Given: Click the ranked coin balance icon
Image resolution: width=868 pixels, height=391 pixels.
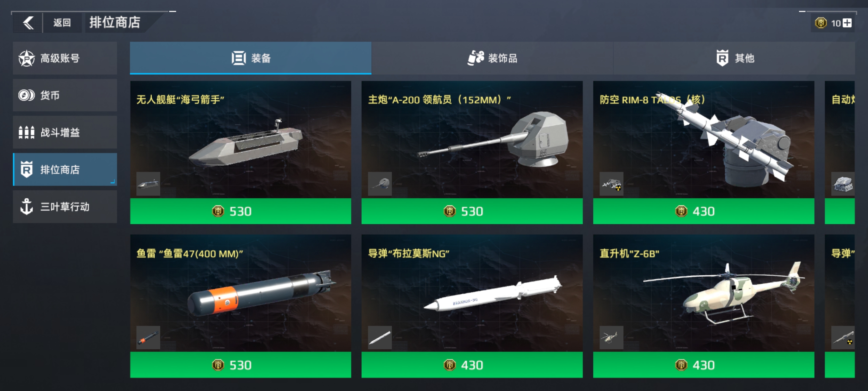Looking at the screenshot, I should tap(821, 23).
